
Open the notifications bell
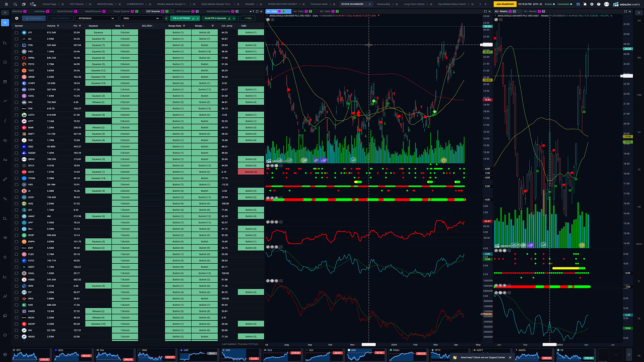click(x=585, y=4)
